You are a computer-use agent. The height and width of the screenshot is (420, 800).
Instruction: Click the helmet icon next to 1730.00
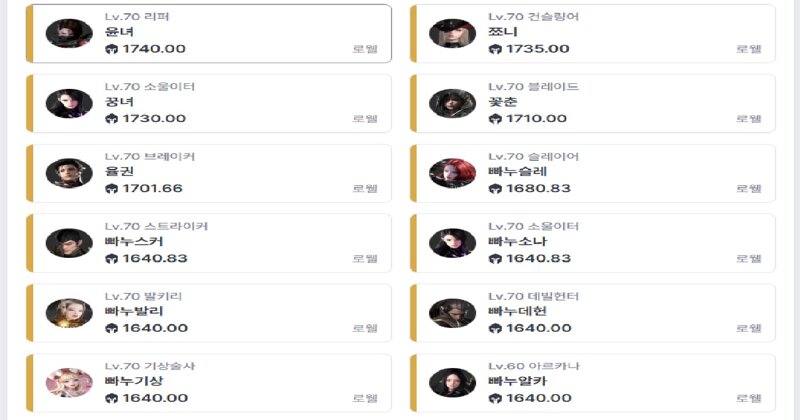tap(111, 119)
